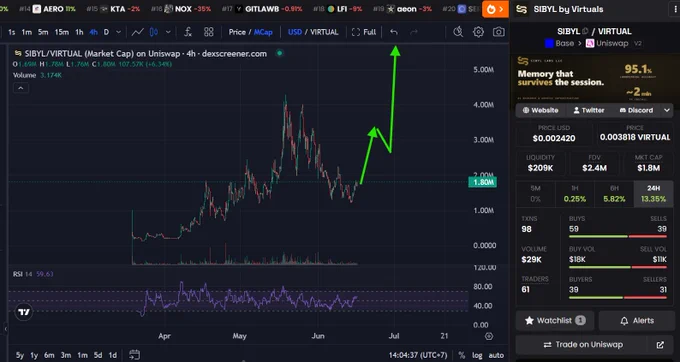Copy SIBYL token address icon

585,31
